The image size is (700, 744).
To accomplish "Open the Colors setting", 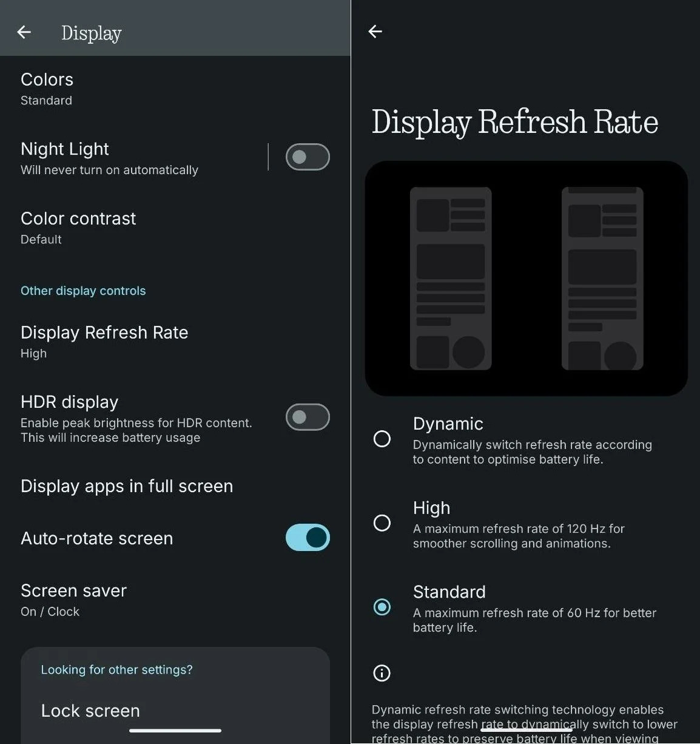I will 175,89.
